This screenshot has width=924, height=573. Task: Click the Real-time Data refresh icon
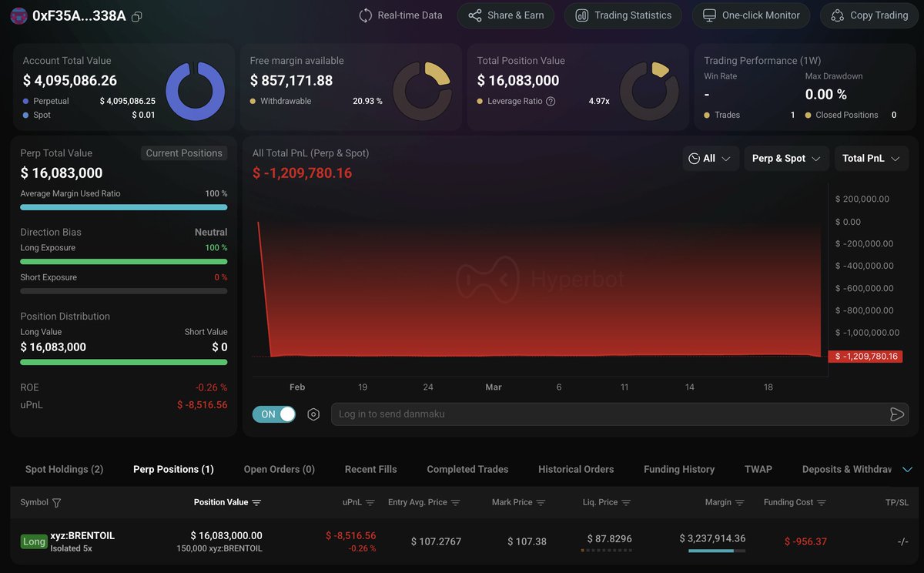(366, 15)
